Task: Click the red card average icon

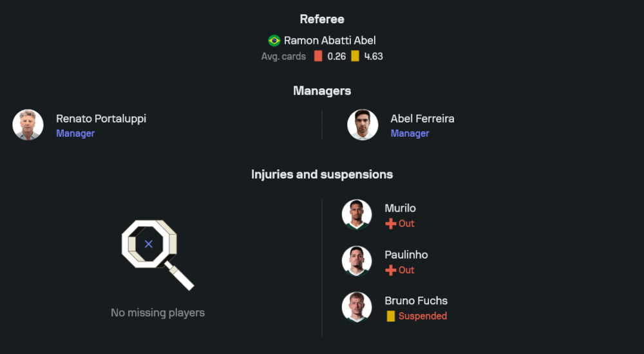Action: point(318,56)
